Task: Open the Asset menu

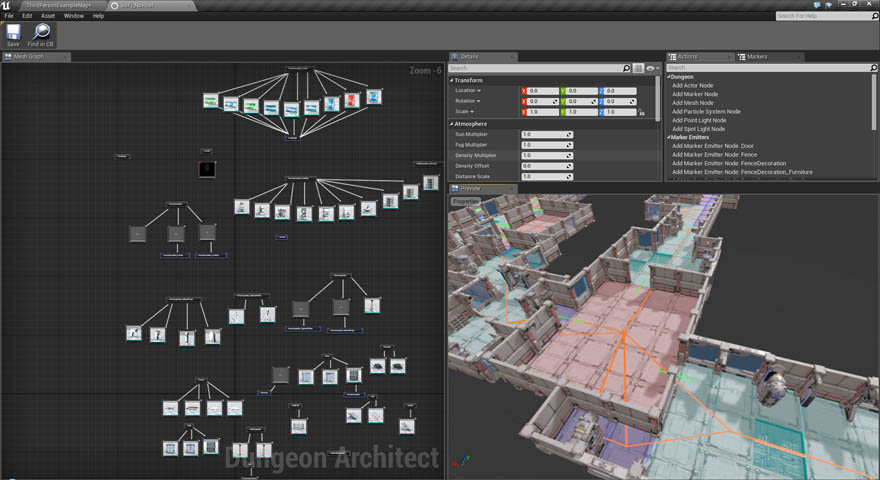Action: tap(48, 16)
